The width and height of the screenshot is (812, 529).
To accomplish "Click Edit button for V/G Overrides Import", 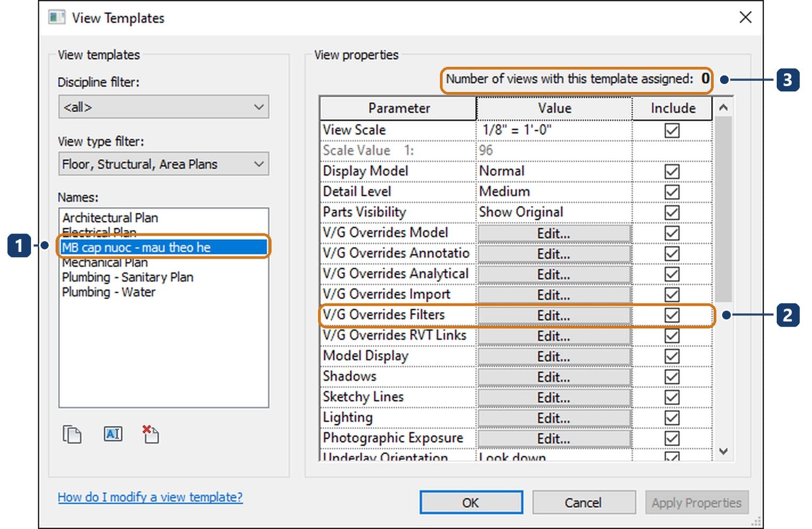I will coord(554,295).
